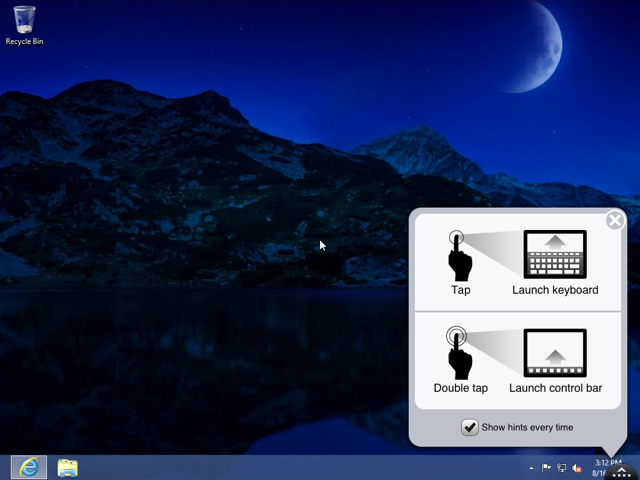Click the "Double tap" text label
640x480 pixels.
pos(460,388)
